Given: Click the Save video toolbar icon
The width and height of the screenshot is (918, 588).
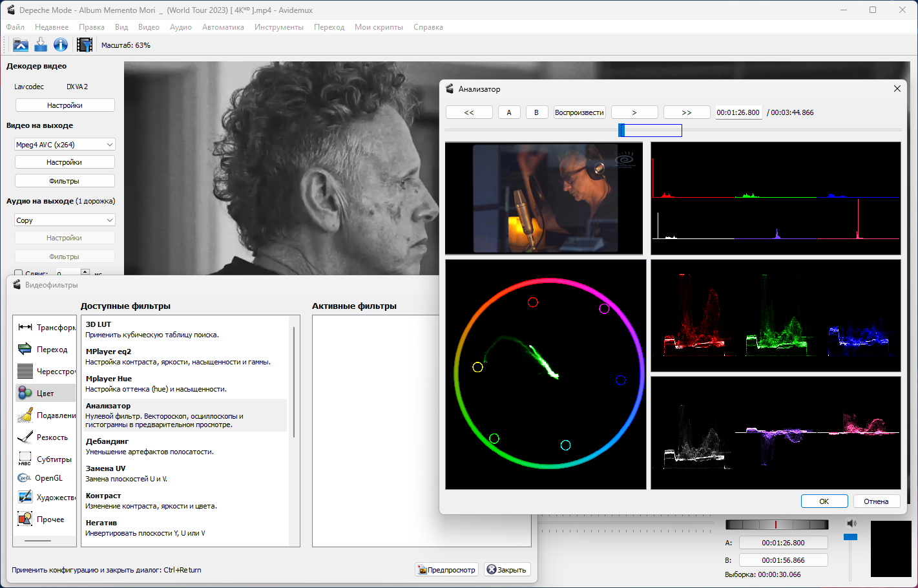Looking at the screenshot, I should (x=41, y=45).
